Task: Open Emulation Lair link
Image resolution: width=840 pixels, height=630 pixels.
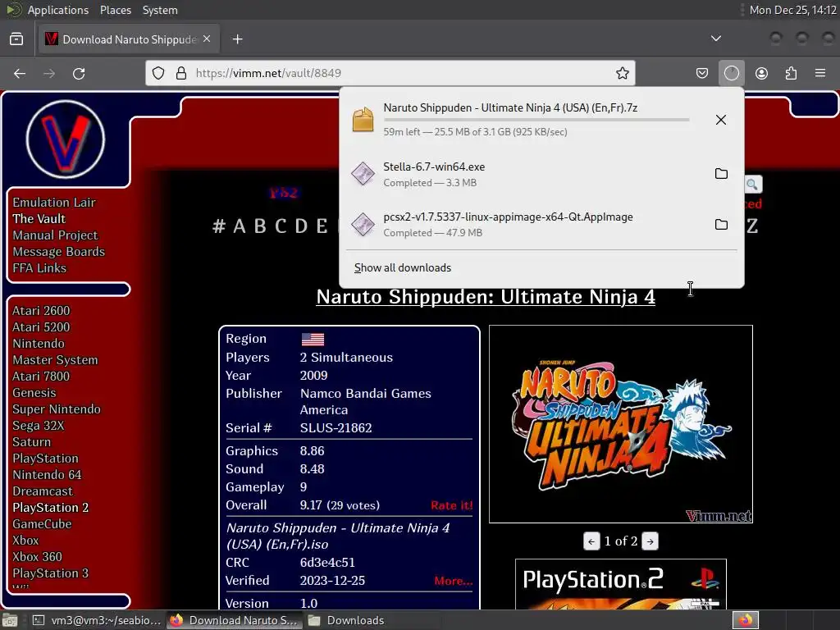Action: [54, 202]
